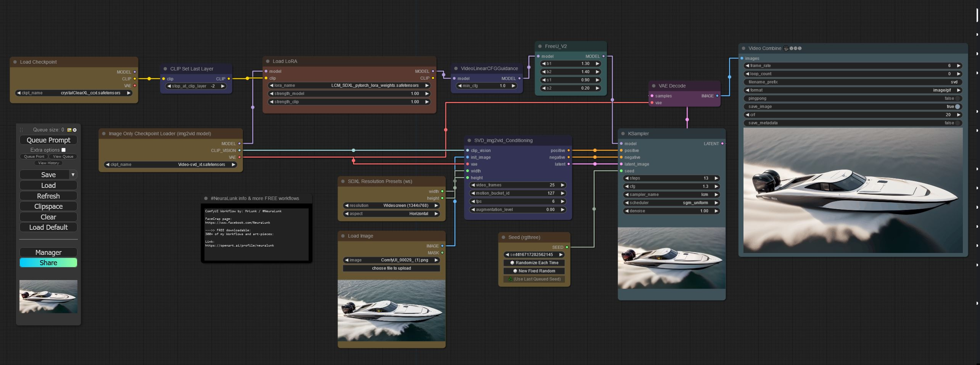
Task: Click the recycle icon on Use Last Queued Seed
Action: pyautogui.click(x=510, y=279)
